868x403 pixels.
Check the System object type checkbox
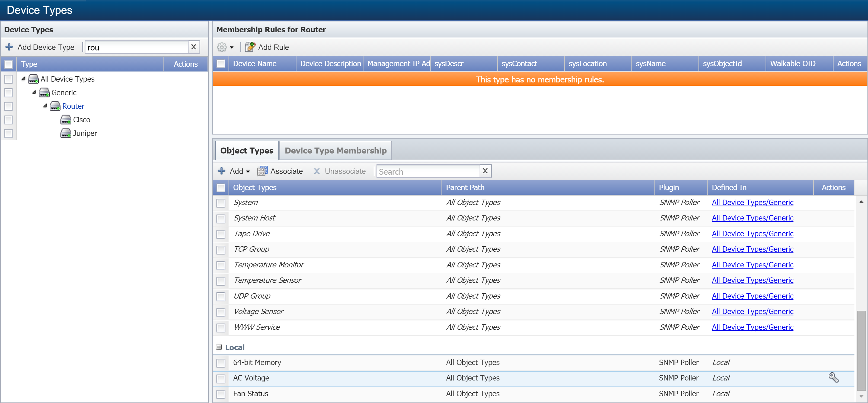(x=221, y=203)
